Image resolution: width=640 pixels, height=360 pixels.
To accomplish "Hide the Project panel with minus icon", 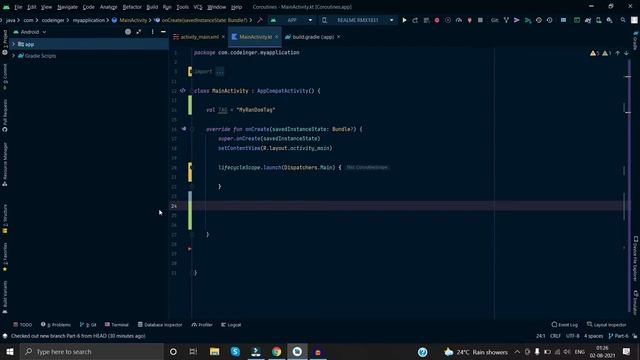I will click(x=163, y=32).
